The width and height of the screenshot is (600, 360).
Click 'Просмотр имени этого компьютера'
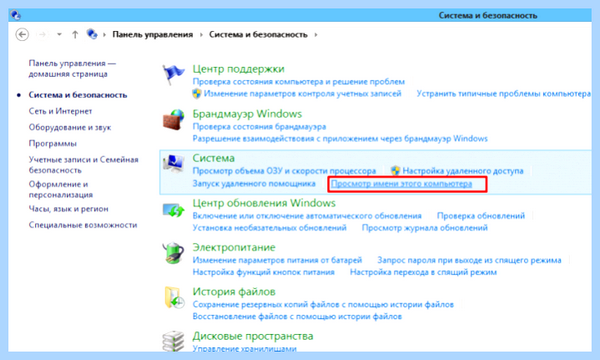click(x=401, y=184)
